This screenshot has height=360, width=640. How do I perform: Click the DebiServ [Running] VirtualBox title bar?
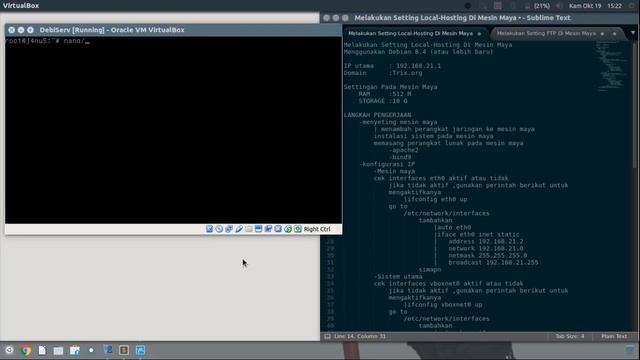[173, 30]
